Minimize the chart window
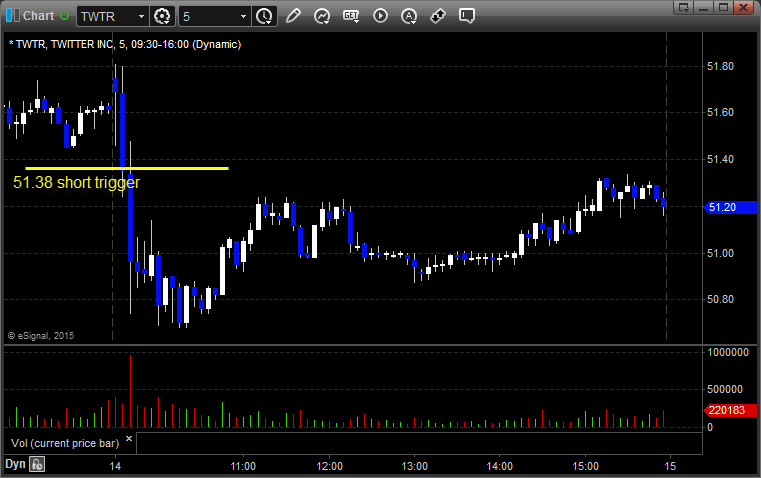 [704, 7]
